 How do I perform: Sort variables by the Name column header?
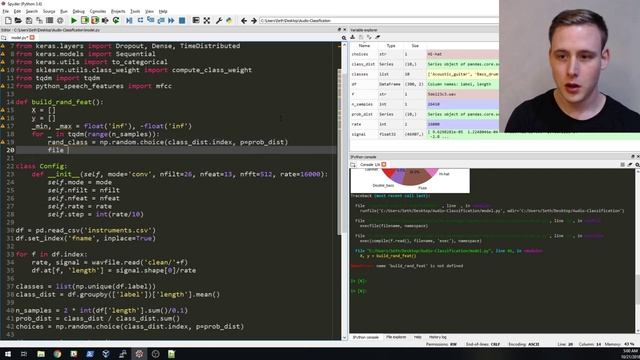[x=364, y=46]
